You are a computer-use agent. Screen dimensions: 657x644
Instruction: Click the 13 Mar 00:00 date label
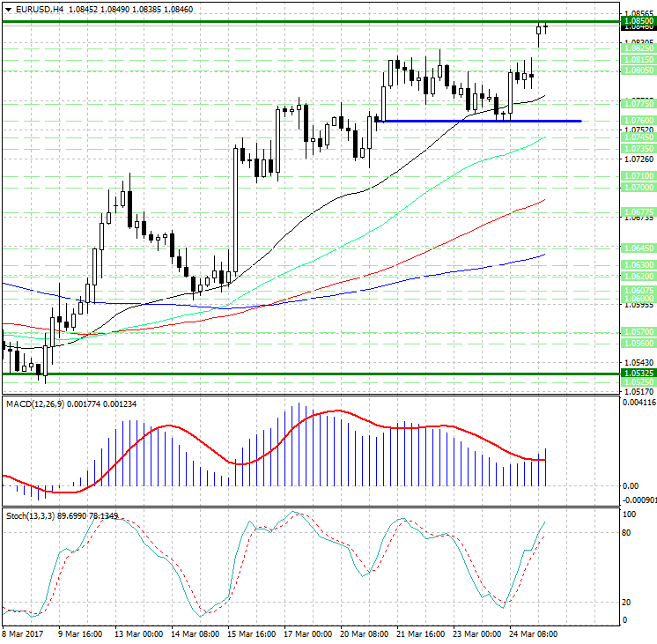click(137, 633)
